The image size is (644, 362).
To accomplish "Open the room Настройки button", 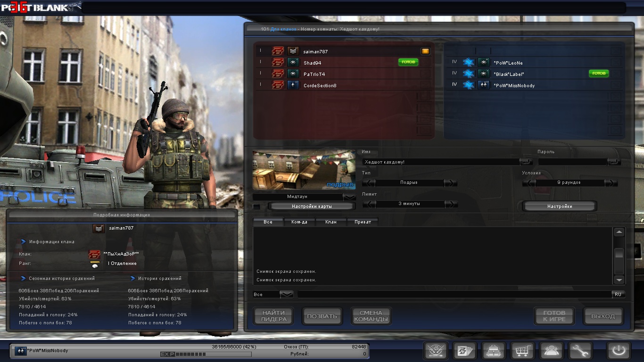I will coord(560,206).
